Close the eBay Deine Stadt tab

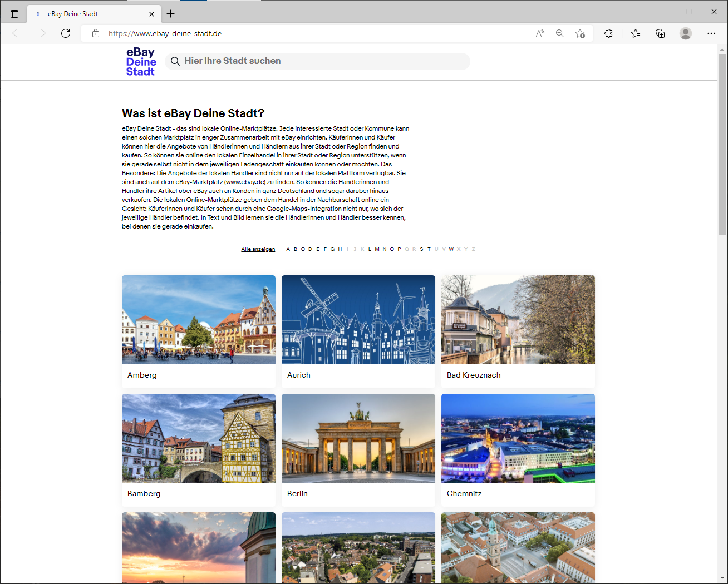(x=151, y=14)
